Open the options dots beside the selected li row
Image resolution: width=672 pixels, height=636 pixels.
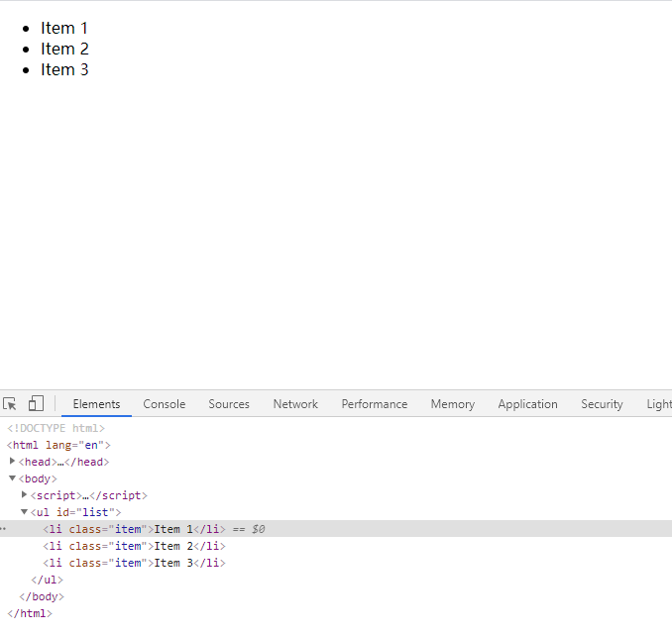point(3,529)
